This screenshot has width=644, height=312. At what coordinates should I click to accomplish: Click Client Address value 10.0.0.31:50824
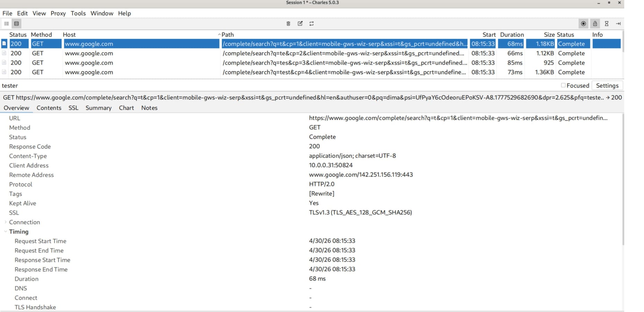(x=330, y=165)
